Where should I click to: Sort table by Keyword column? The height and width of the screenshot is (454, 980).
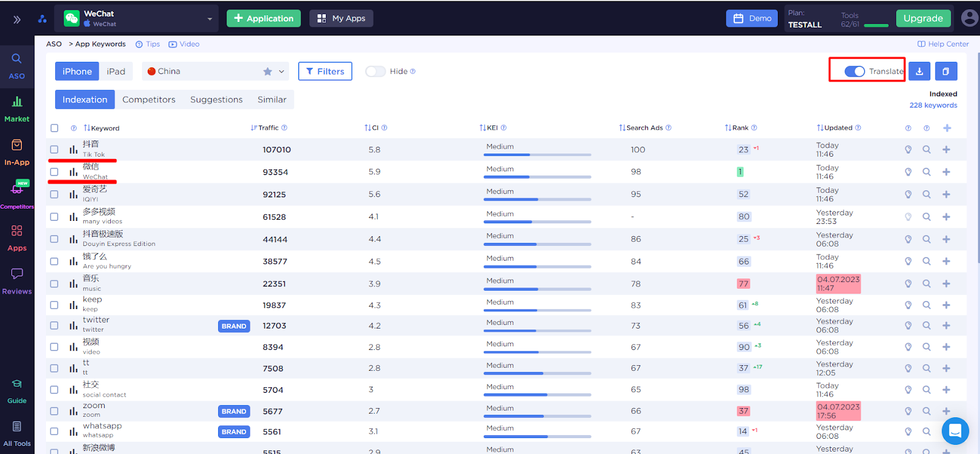tap(102, 128)
